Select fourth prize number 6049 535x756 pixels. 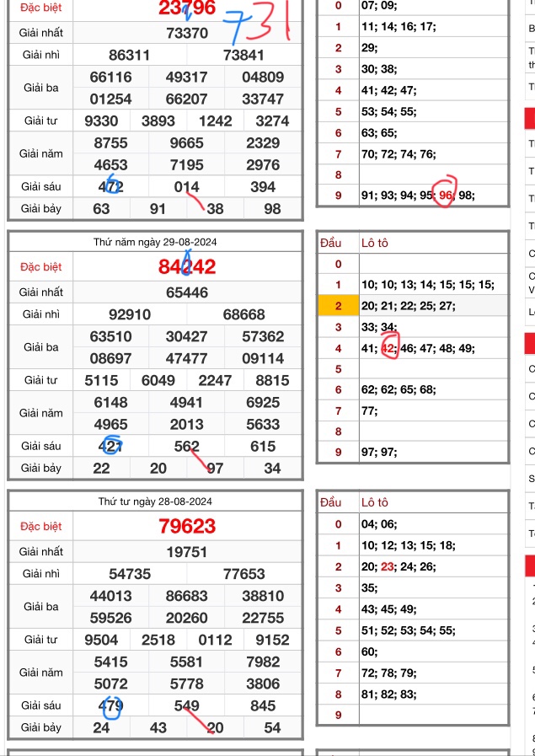point(158,380)
